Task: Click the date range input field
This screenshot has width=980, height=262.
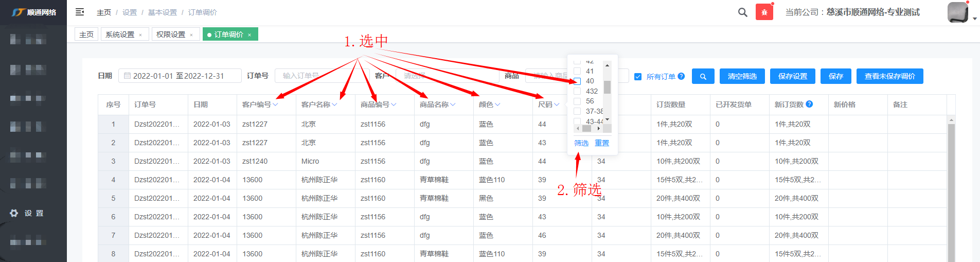Action: (180, 76)
